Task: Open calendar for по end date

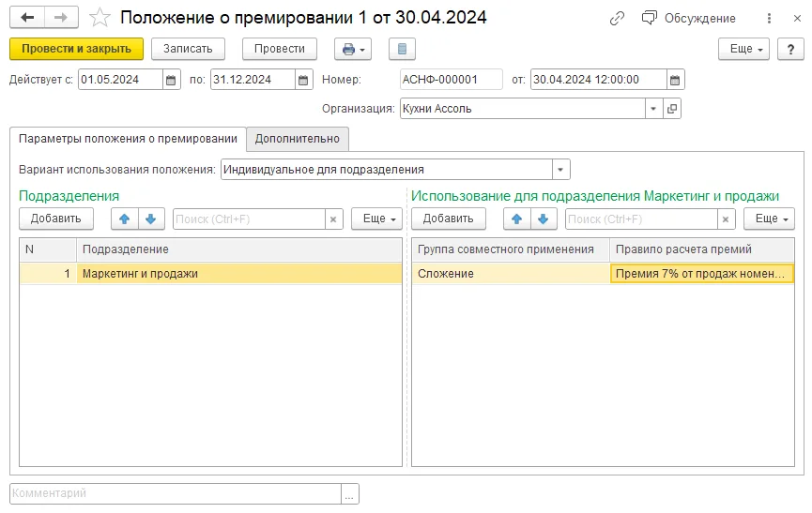Action: (x=303, y=80)
